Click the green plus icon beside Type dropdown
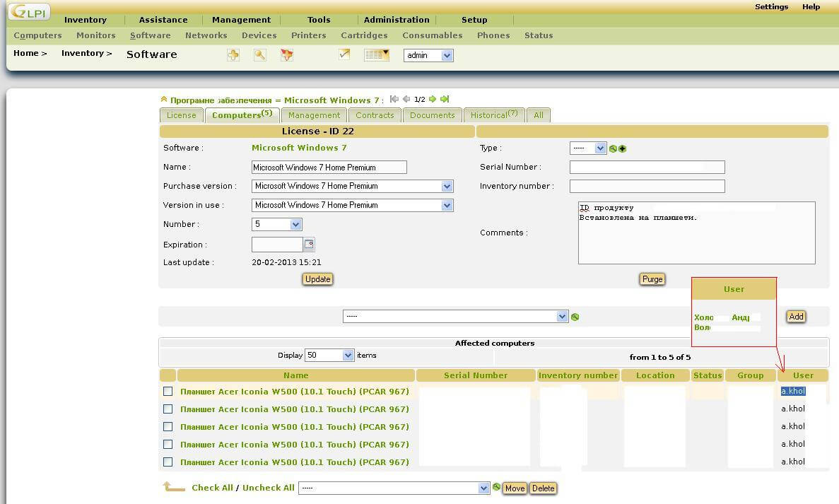 pos(622,148)
